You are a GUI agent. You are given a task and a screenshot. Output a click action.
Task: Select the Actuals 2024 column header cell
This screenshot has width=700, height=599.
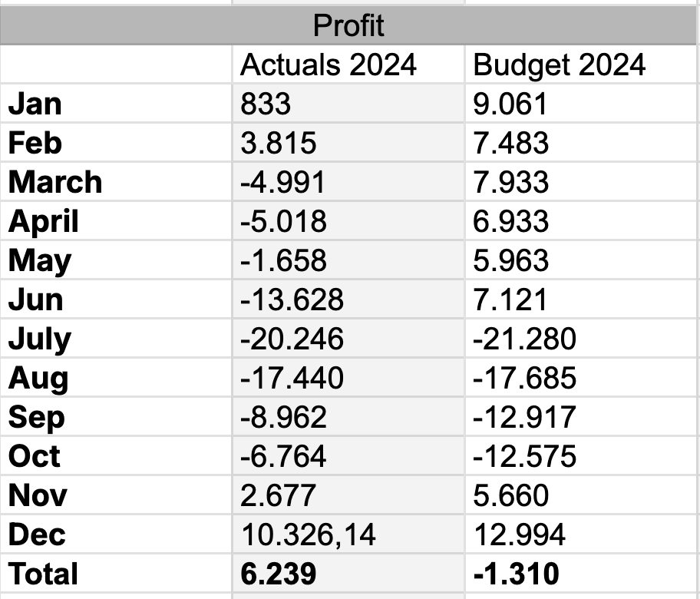(x=347, y=65)
